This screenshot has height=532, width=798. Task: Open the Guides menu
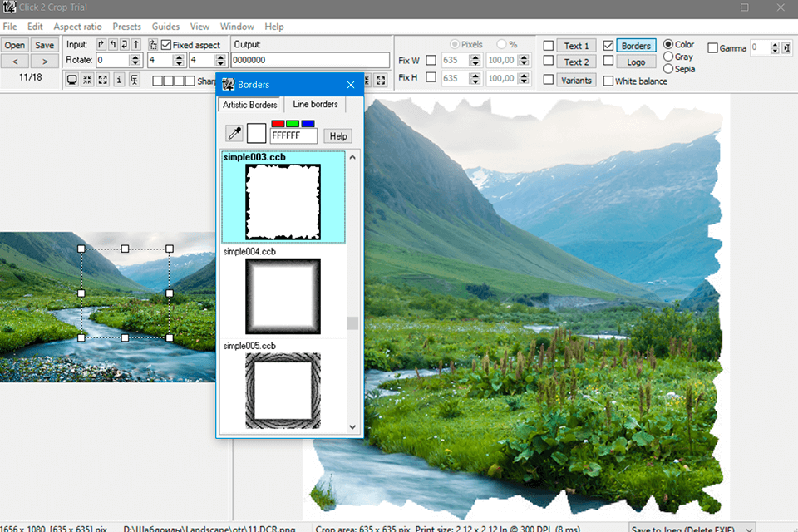(165, 27)
